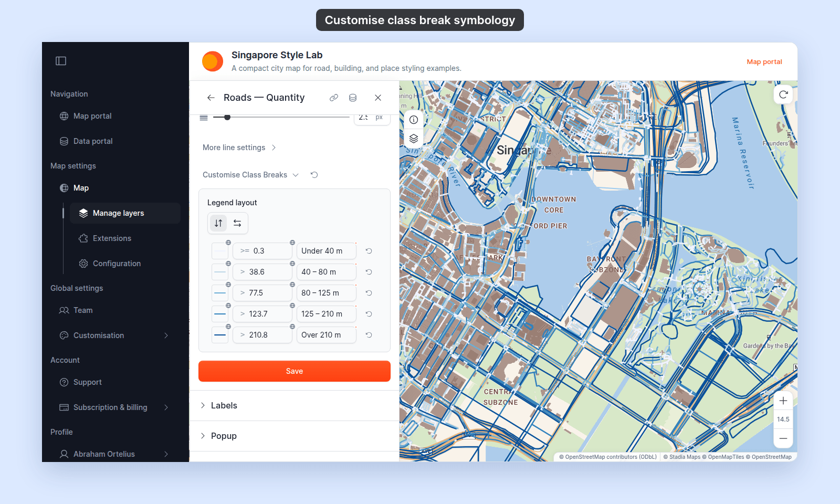The width and height of the screenshot is (840, 504).
Task: Open Configuration in the sidebar
Action: [125, 264]
